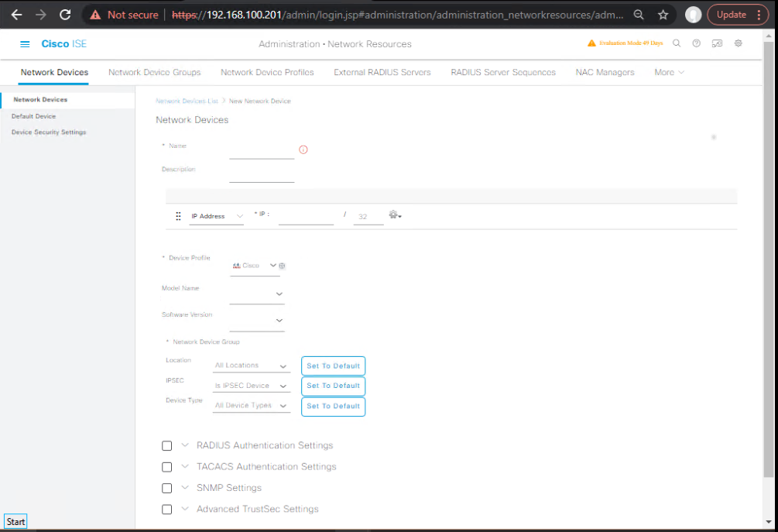Open Default Device in left sidebar
Viewport: 778px width, 532px height.
[34, 116]
